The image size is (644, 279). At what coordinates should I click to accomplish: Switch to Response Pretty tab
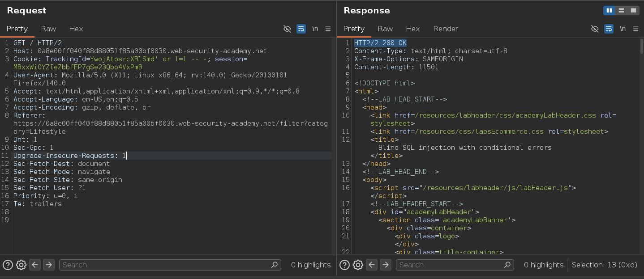pyautogui.click(x=354, y=29)
